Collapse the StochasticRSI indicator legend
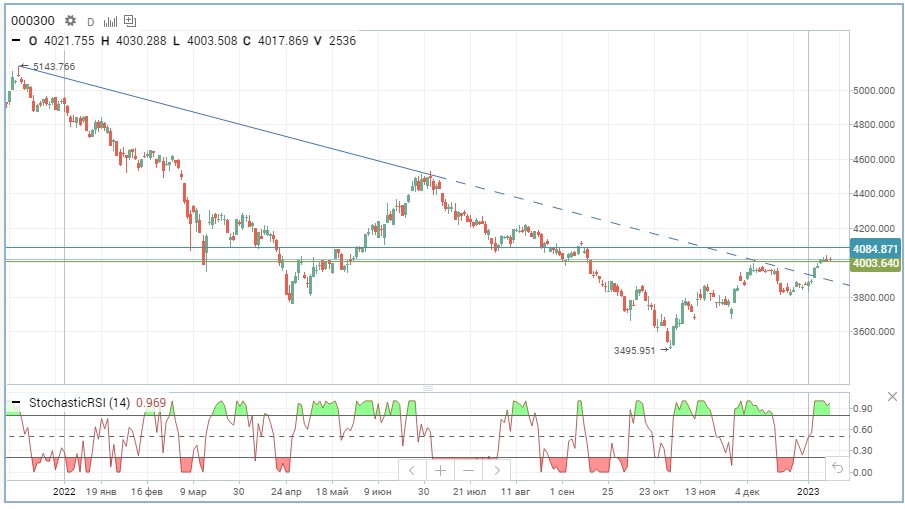The height and width of the screenshot is (509, 905). tap(15, 404)
